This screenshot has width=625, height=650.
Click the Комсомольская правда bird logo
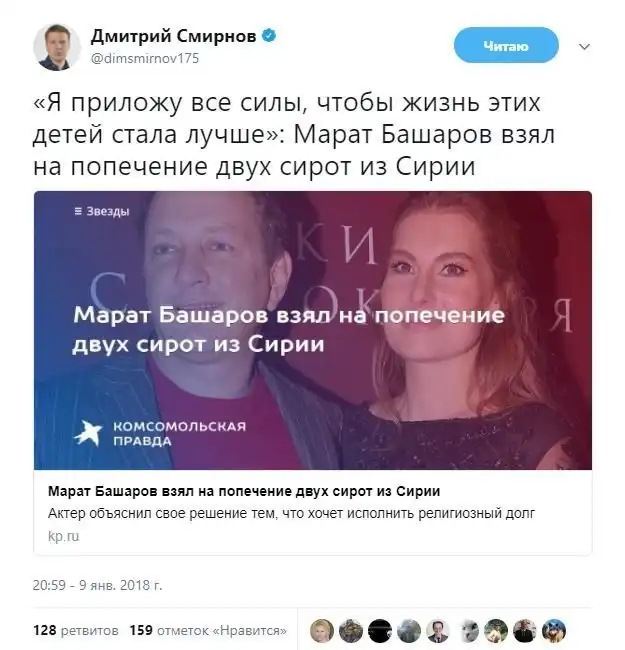88,433
